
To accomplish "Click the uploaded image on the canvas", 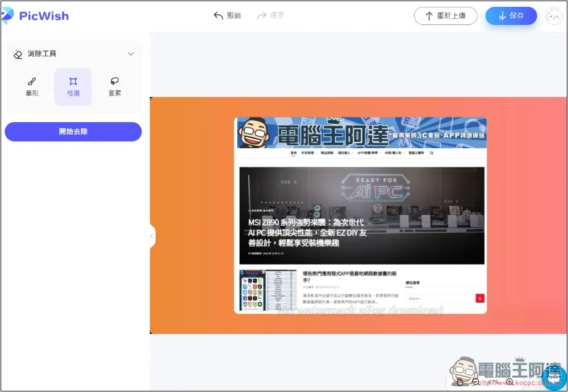I will pos(360,215).
